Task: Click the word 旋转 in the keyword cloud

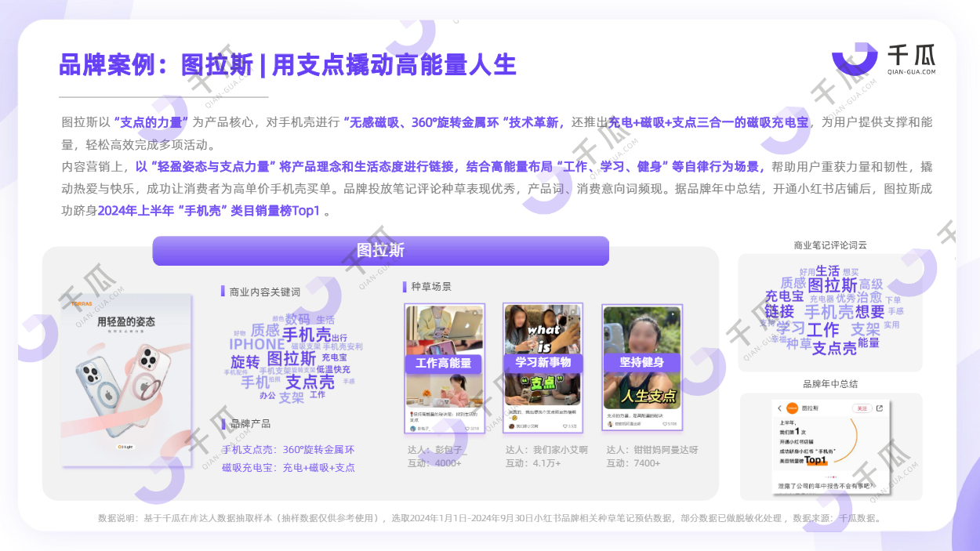Action: (x=245, y=362)
